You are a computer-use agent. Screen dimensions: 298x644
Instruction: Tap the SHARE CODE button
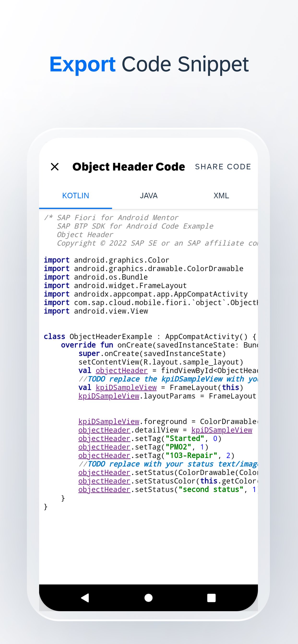point(223,167)
